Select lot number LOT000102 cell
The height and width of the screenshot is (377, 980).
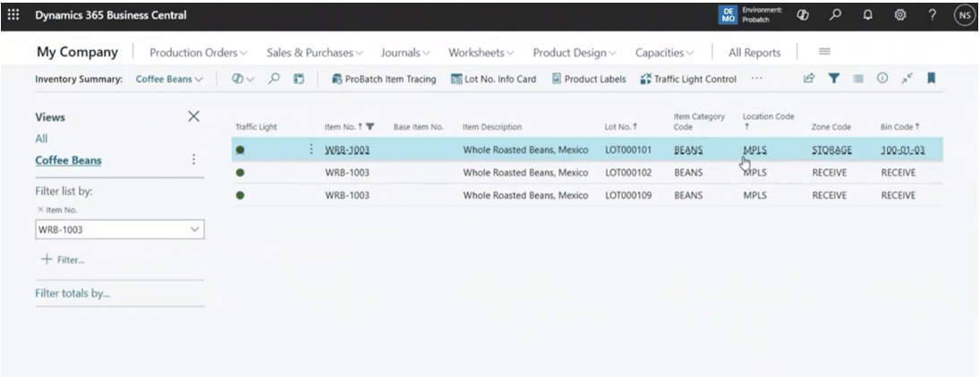(629, 173)
